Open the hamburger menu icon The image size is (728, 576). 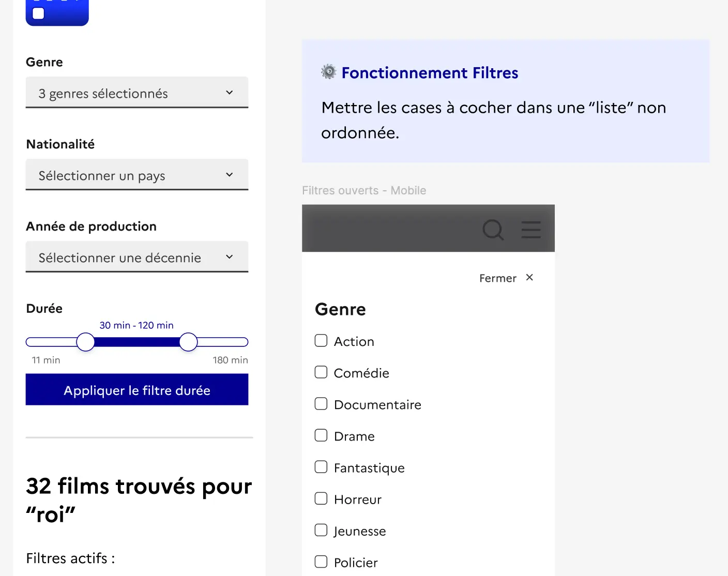(531, 230)
